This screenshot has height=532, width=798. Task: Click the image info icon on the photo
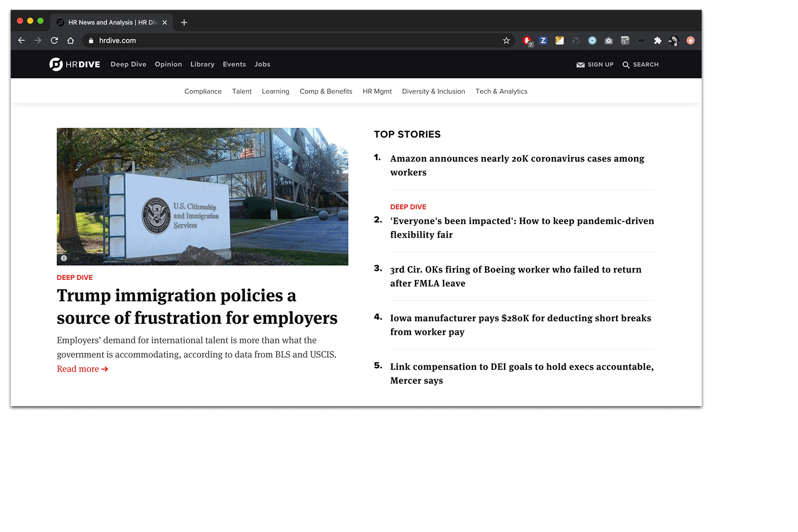click(x=64, y=258)
